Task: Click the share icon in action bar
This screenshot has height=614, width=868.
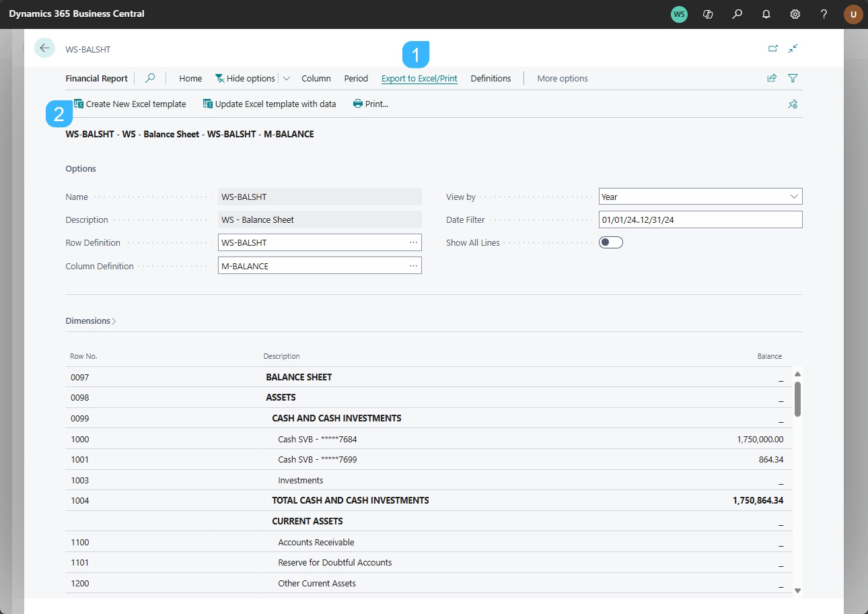Action: coord(772,78)
